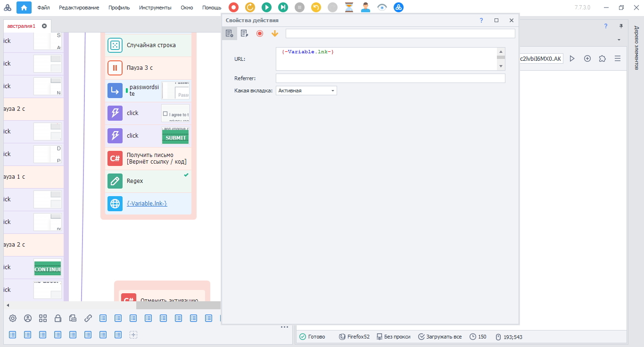Toggle the eye visibility icon in toolbar

[382, 7]
